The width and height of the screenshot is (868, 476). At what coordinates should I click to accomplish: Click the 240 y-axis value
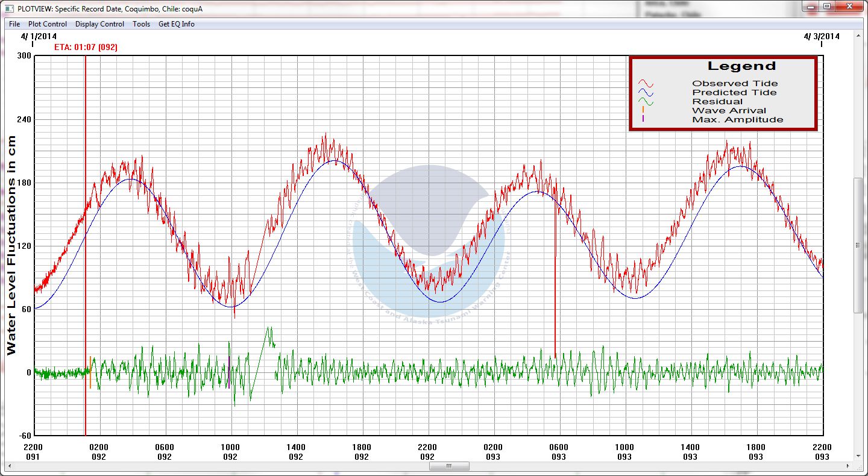tap(25, 119)
